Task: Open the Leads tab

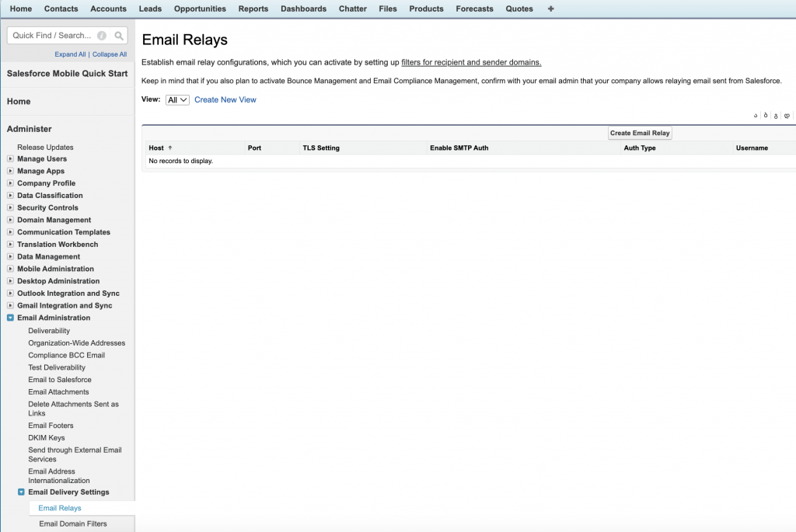Action: tap(150, 9)
